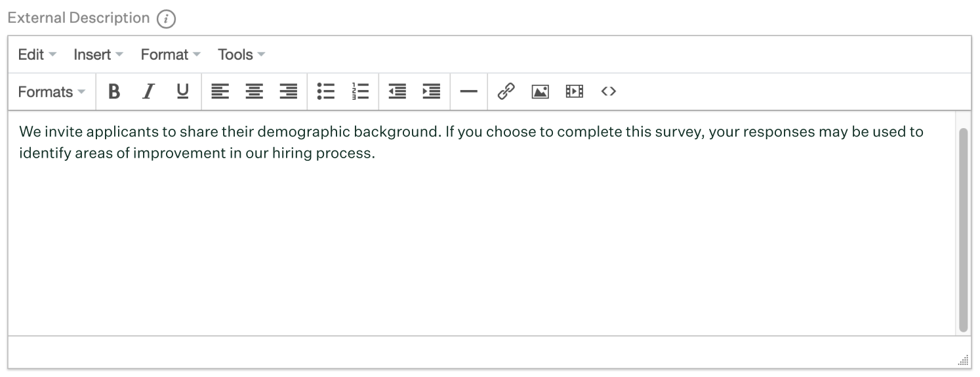
Task: Align text to the right
Action: (288, 92)
